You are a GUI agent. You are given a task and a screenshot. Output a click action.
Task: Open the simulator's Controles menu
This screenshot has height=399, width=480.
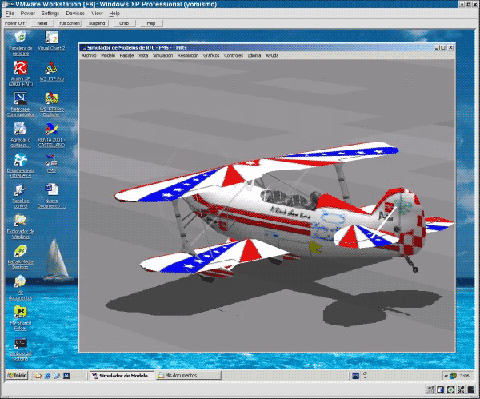233,55
